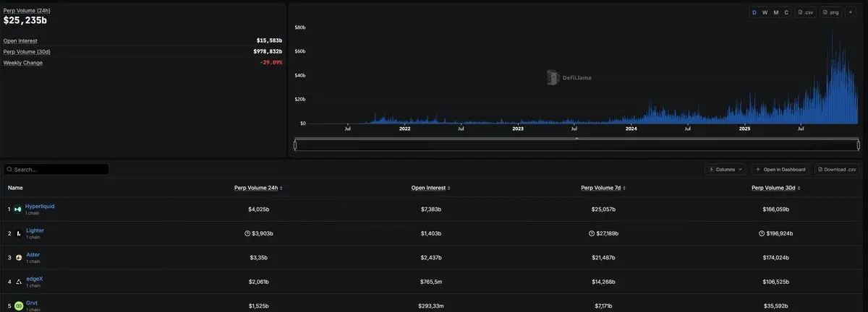Click the Lighter protocol logo icon
Image resolution: width=868 pixels, height=312 pixels.
click(x=18, y=233)
